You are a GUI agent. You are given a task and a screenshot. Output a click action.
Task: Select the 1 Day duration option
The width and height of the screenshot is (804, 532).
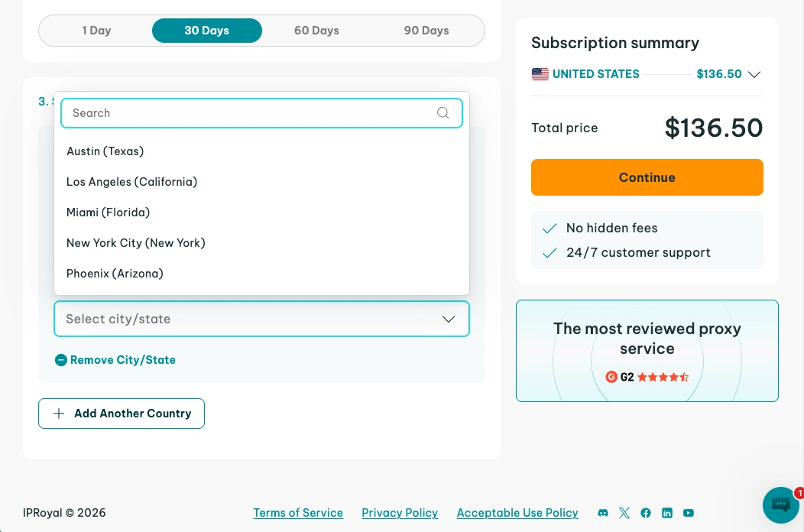pyautogui.click(x=97, y=31)
